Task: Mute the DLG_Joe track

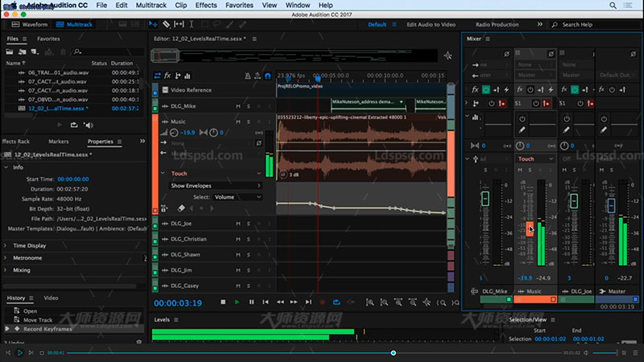Action: 238,224
